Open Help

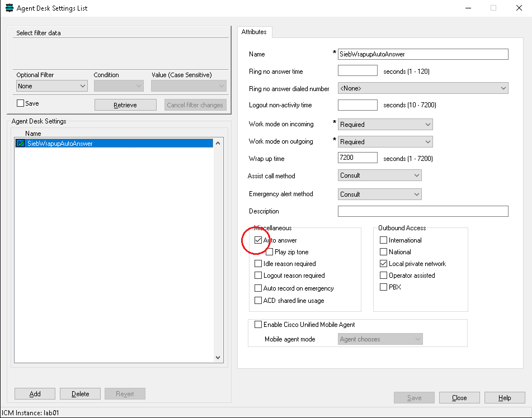(505, 398)
